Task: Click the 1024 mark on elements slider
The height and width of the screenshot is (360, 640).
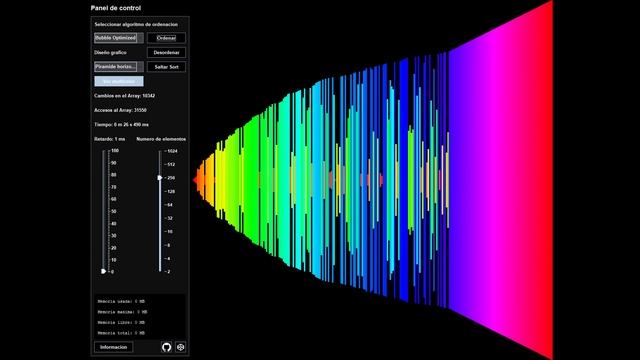Action: pyautogui.click(x=172, y=151)
